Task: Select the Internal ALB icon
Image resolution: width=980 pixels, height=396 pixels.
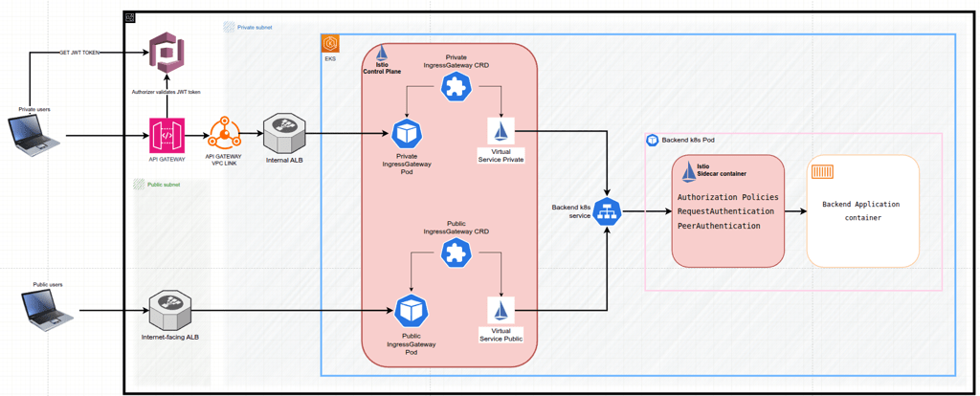Action: click(x=284, y=134)
